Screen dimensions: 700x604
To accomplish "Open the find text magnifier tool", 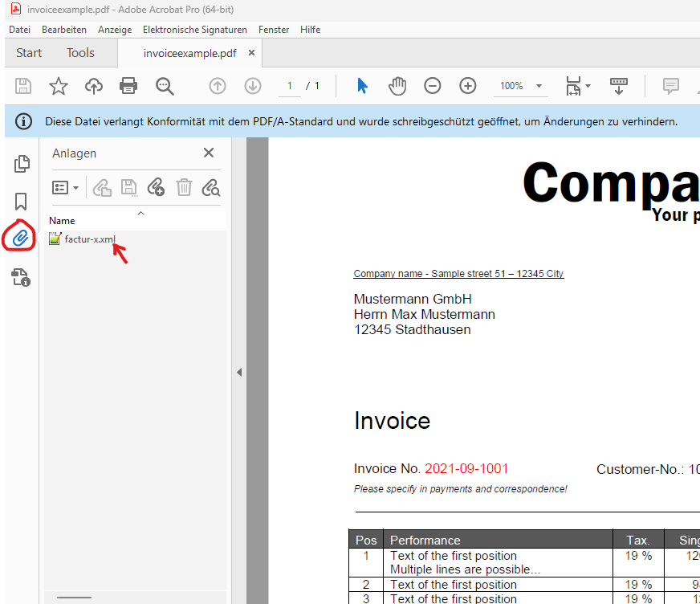I will click(165, 86).
